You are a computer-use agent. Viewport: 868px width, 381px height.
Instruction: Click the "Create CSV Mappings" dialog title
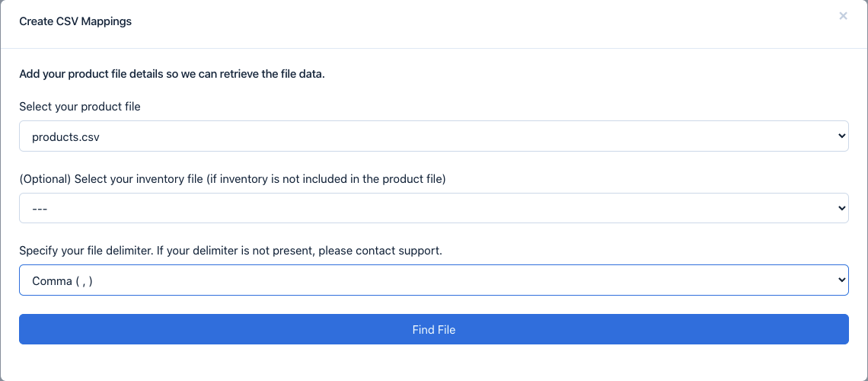tap(75, 21)
